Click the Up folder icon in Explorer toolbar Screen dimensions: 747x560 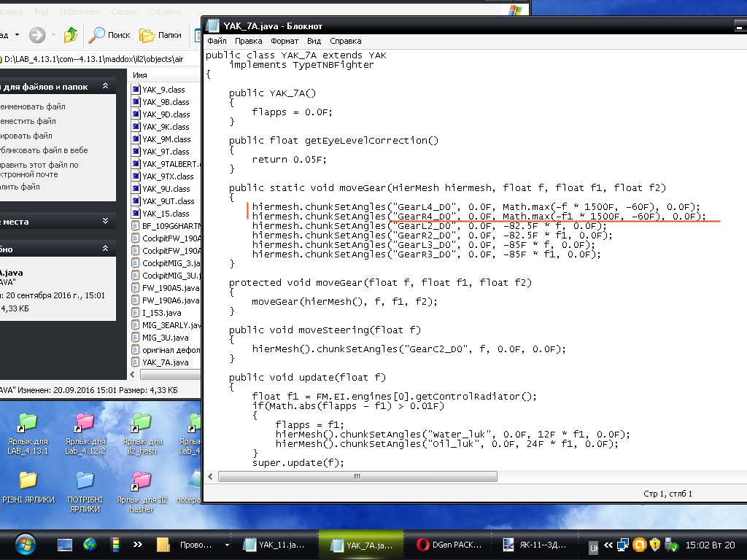tap(71, 34)
